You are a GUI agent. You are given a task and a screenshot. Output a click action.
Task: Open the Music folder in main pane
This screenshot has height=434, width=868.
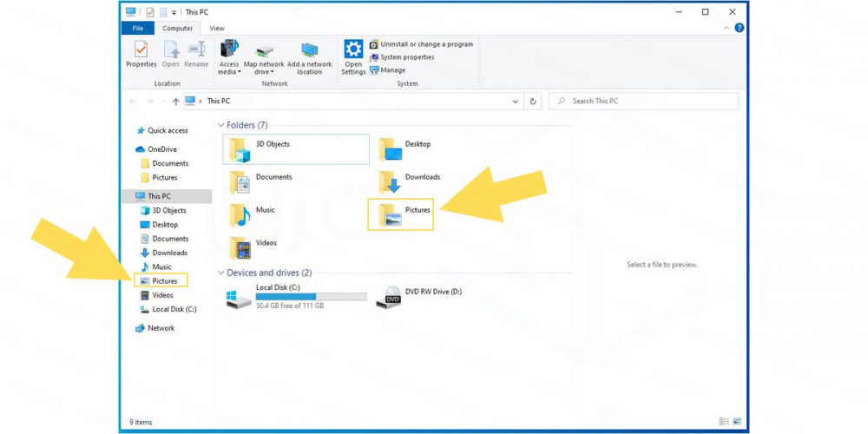pyautogui.click(x=240, y=214)
